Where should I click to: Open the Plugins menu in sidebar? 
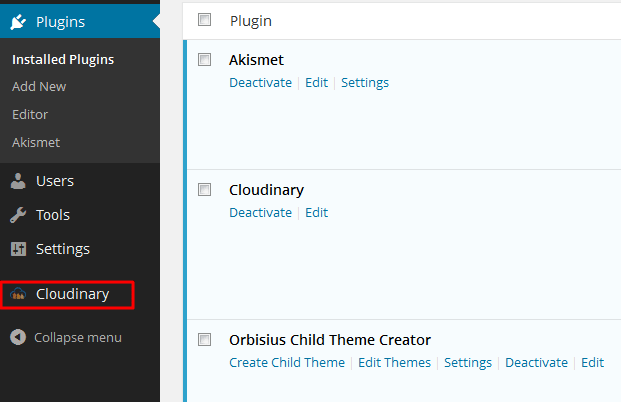coord(80,21)
